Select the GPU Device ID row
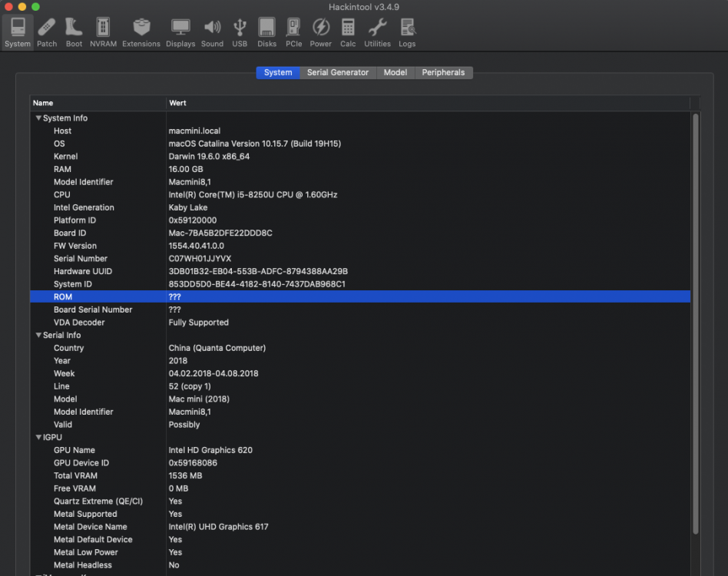Image resolution: width=728 pixels, height=576 pixels. [360, 463]
